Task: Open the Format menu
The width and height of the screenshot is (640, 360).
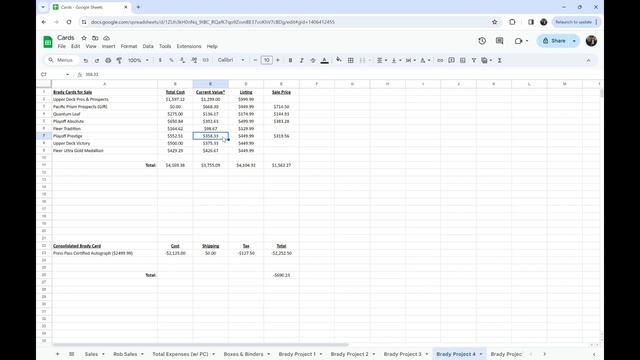Action: point(129,47)
